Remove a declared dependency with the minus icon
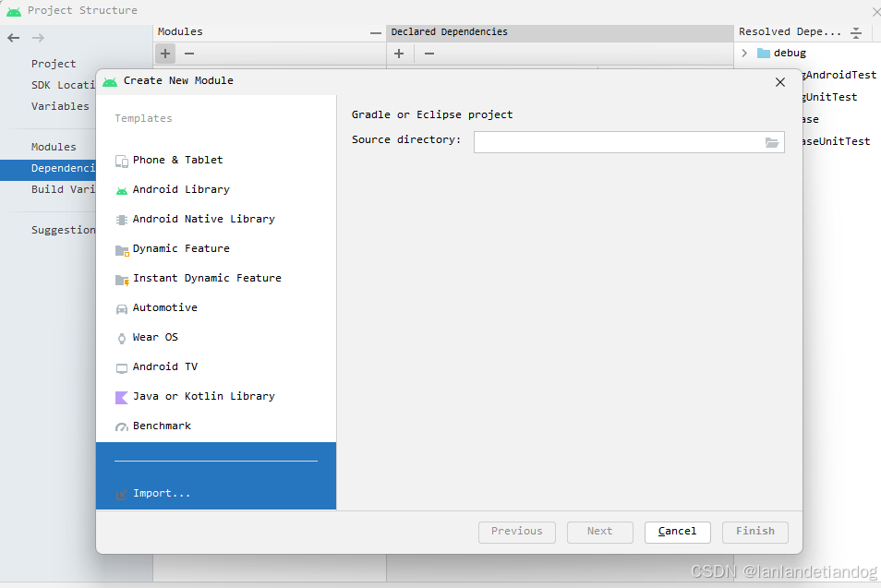 point(428,54)
